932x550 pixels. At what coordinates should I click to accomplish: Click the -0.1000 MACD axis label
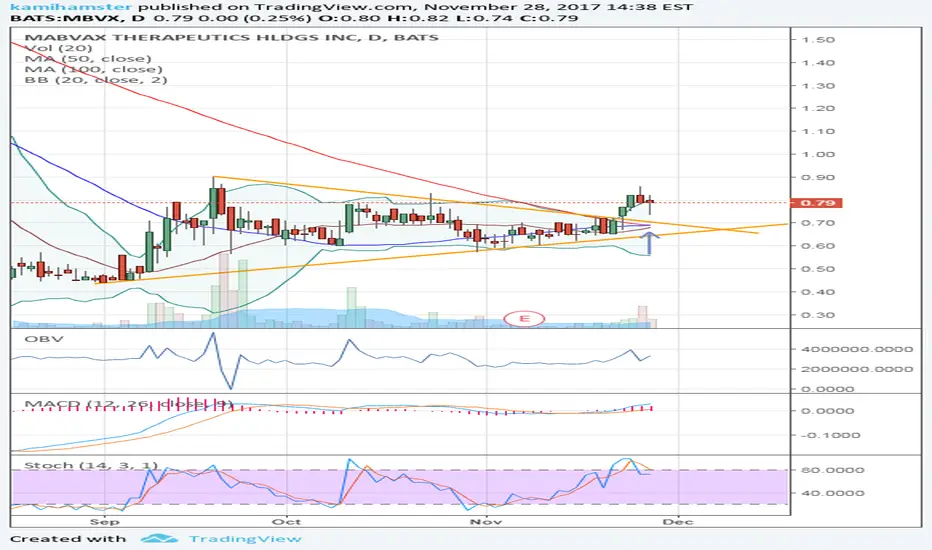830,435
